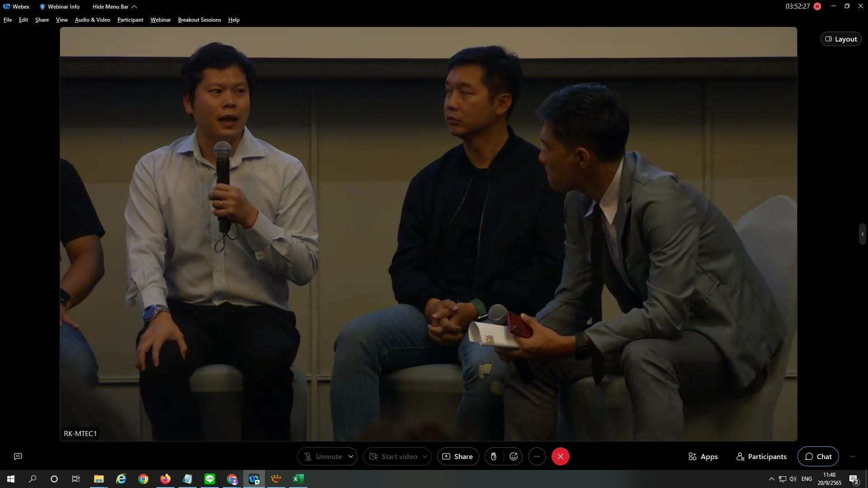The image size is (868, 488).
Task: Switch the ENG input language indicator
Action: click(x=807, y=479)
